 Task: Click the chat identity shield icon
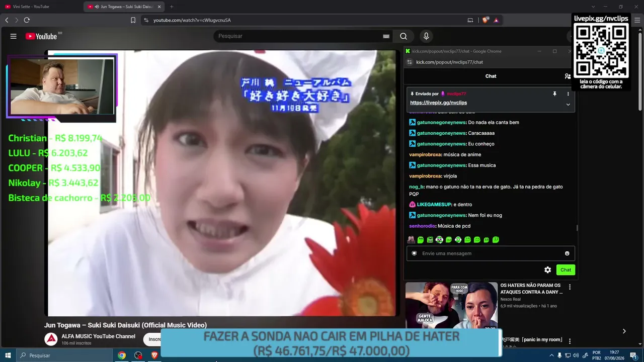click(414, 253)
